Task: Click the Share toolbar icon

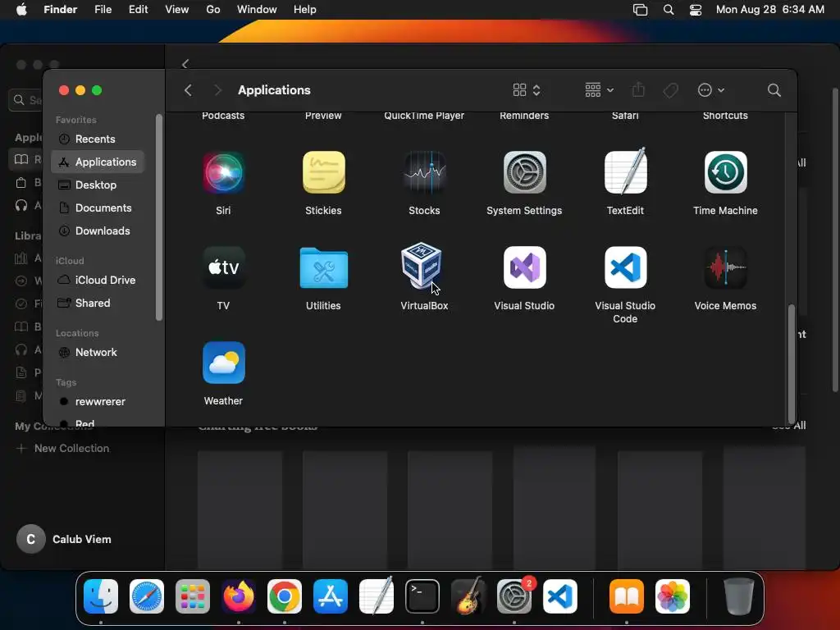Action: (638, 89)
